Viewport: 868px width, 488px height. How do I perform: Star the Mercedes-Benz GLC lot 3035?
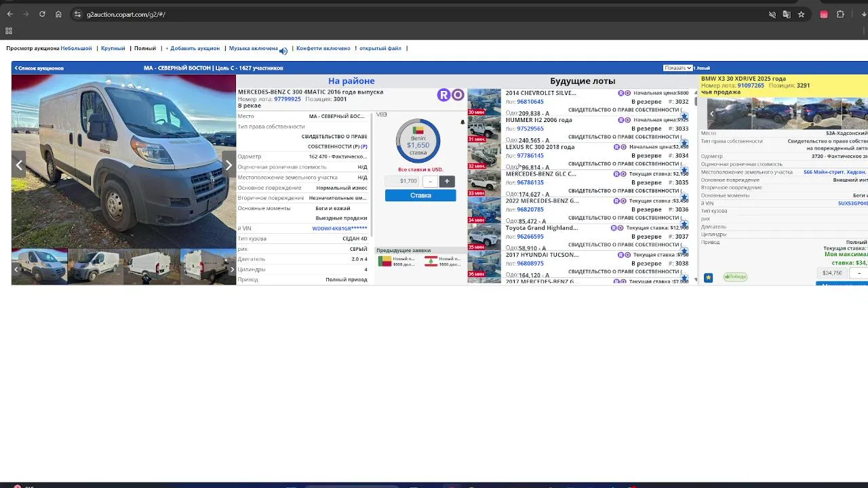(684, 198)
